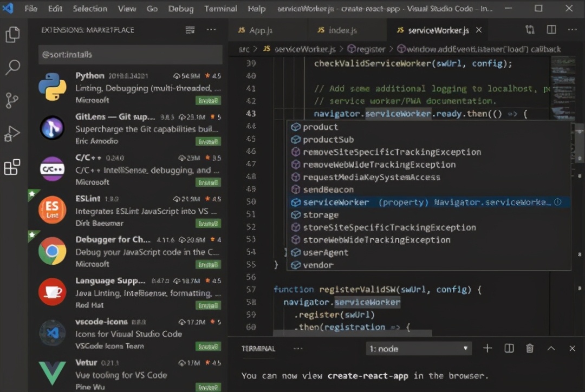Choose 'product' from the suggestion list
Viewport: 585px width, 392px height.
tap(429, 127)
